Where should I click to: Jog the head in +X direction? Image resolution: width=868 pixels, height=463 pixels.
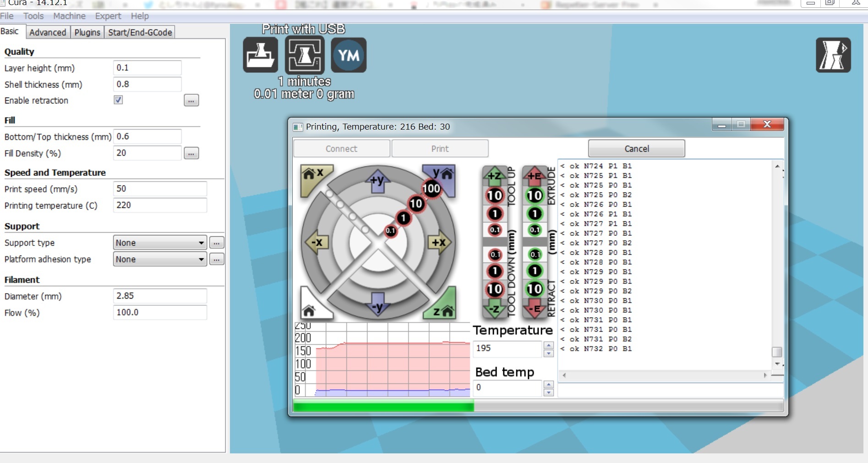(439, 242)
